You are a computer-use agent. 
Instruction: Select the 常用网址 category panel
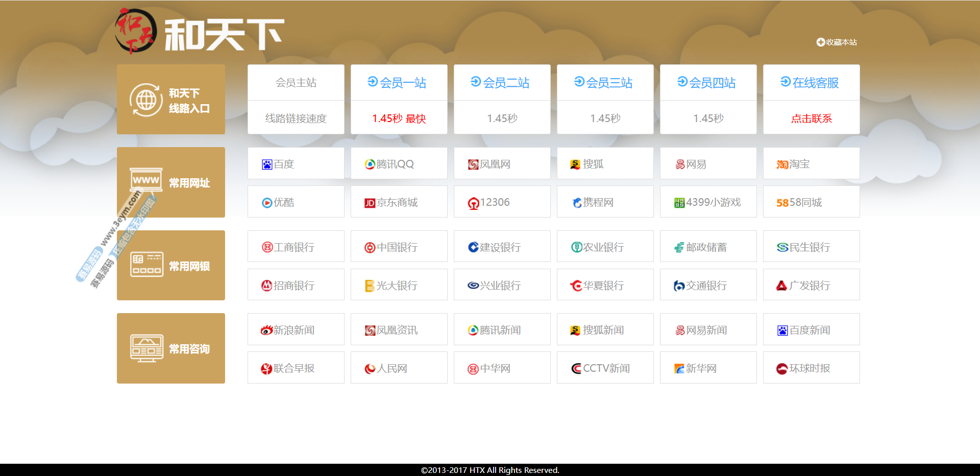click(171, 182)
